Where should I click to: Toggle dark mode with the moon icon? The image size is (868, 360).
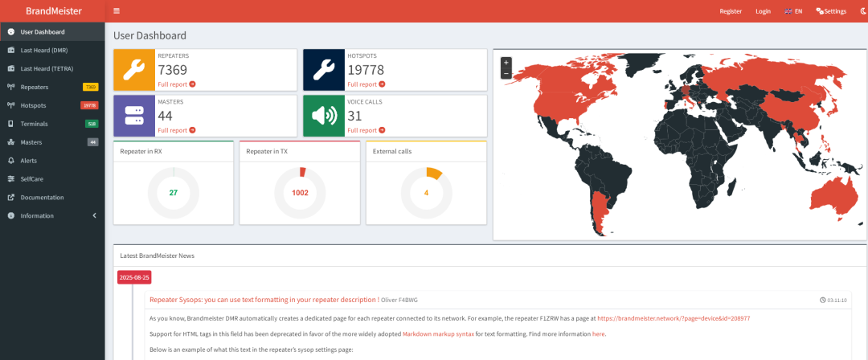[x=862, y=11]
